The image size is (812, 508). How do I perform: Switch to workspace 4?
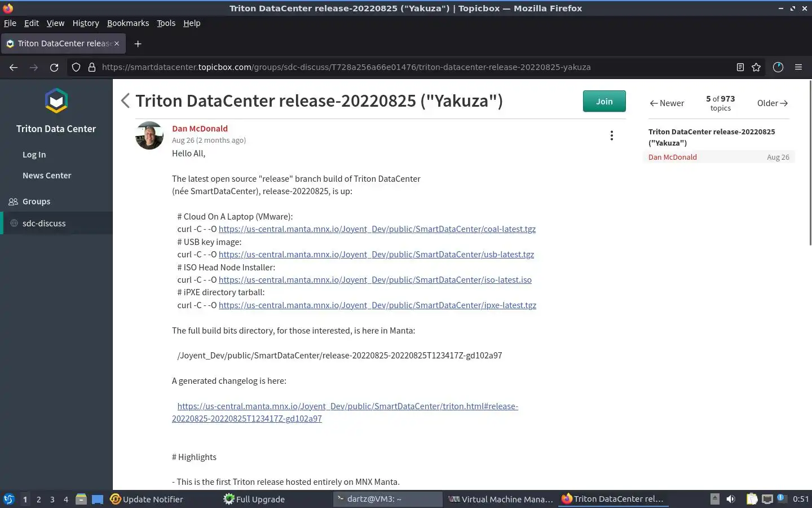[x=66, y=500]
